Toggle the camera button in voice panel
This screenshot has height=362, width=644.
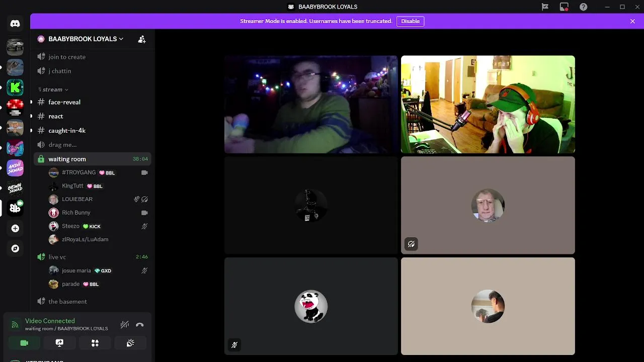pyautogui.click(x=24, y=343)
